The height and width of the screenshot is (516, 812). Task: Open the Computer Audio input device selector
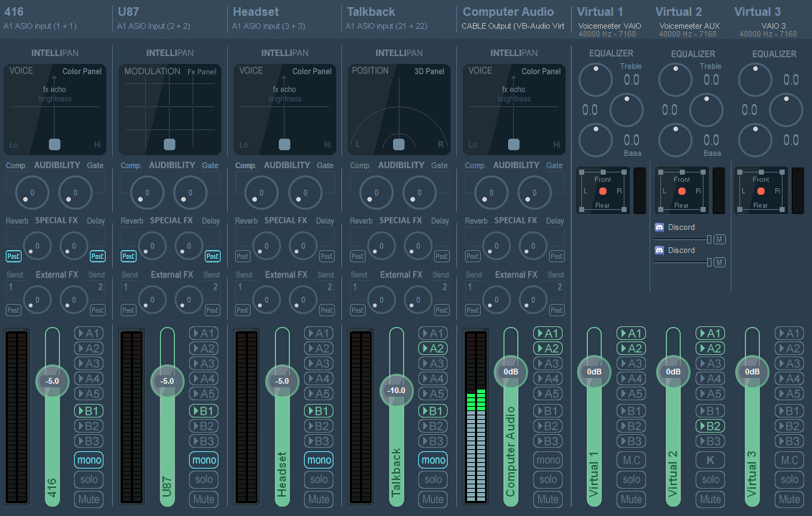513,26
